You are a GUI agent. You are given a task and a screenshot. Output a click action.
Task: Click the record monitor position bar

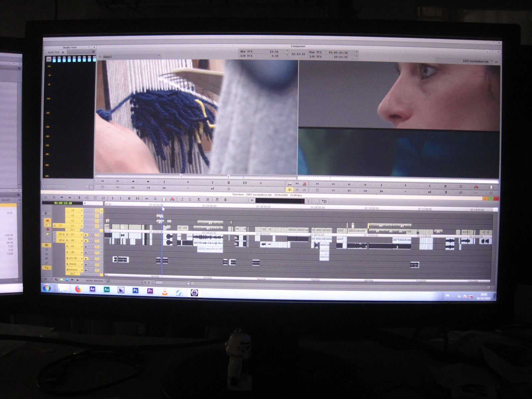(x=398, y=180)
